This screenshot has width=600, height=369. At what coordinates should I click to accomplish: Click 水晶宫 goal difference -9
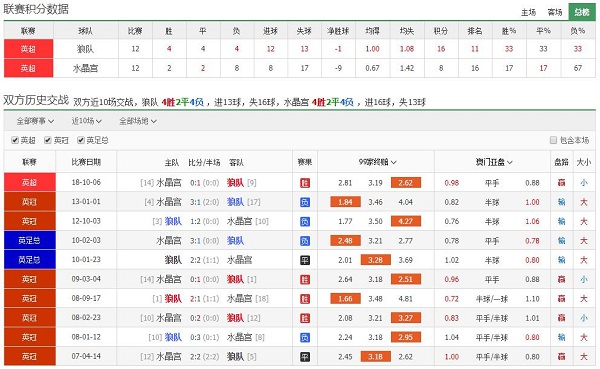338,68
